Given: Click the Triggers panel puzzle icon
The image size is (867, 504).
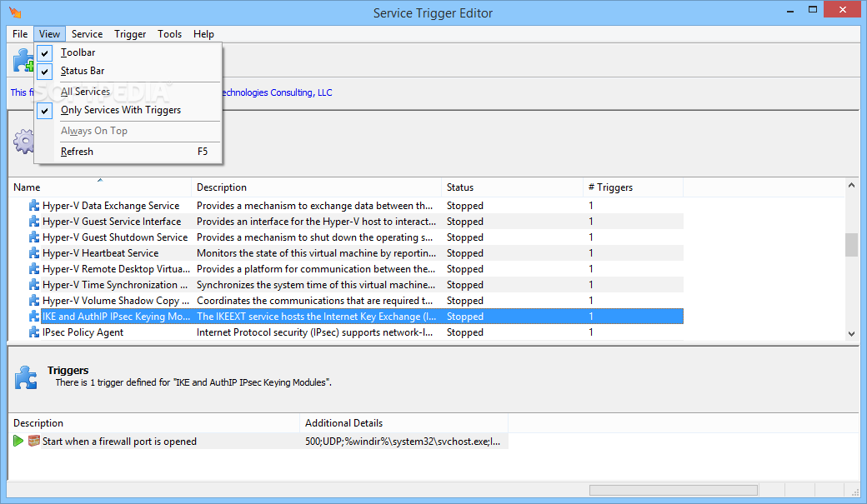Looking at the screenshot, I should [26, 377].
